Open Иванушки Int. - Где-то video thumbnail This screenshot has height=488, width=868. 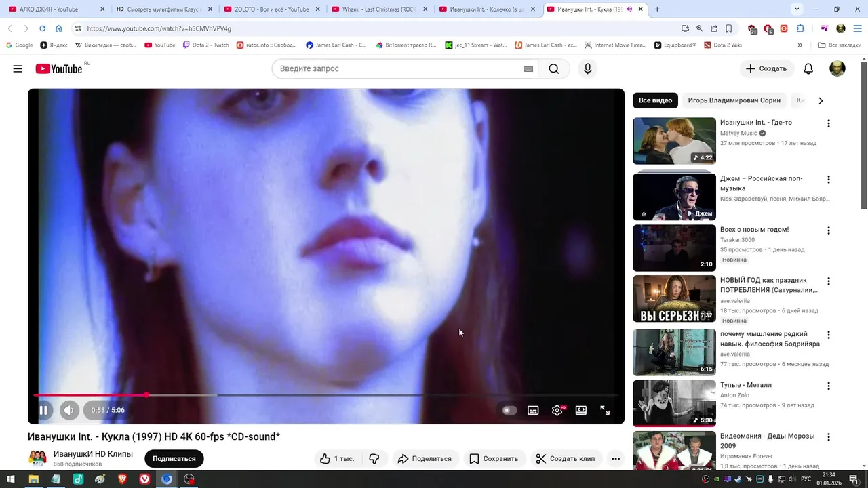pos(674,141)
